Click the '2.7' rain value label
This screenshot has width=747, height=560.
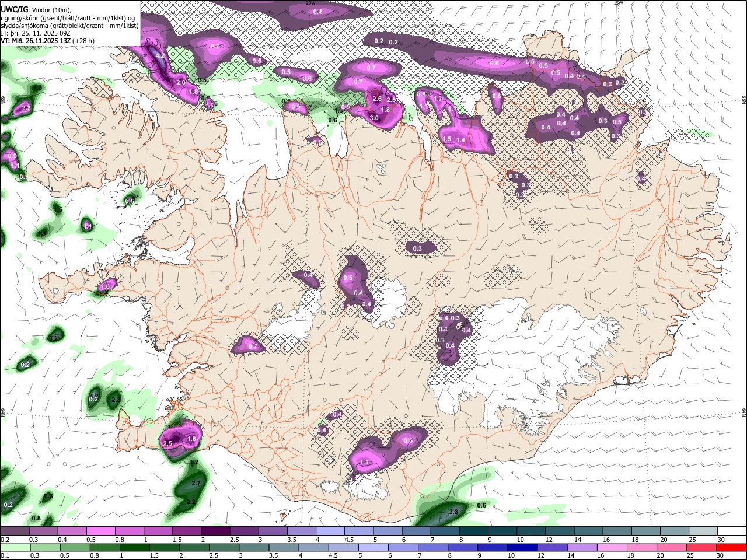(x=196, y=484)
